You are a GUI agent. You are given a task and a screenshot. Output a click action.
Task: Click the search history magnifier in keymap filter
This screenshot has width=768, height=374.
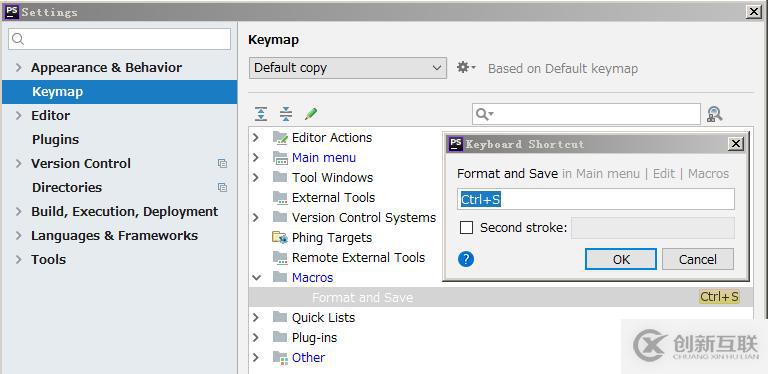(484, 114)
